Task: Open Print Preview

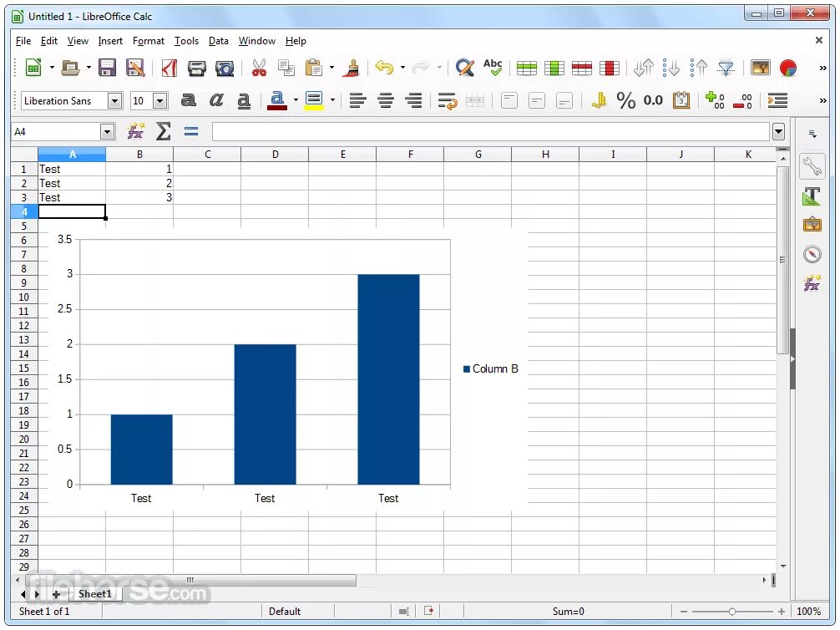Action: click(225, 68)
